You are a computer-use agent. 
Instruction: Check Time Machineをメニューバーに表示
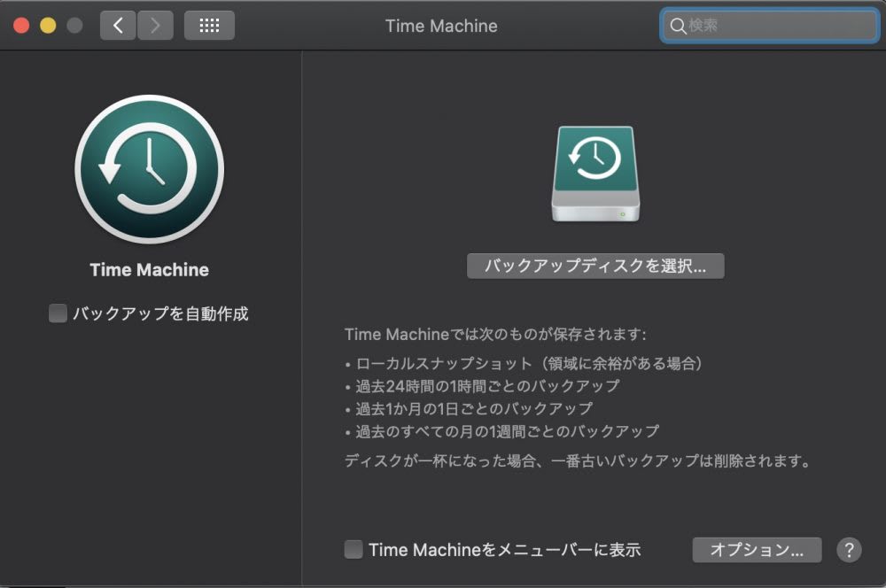(353, 550)
